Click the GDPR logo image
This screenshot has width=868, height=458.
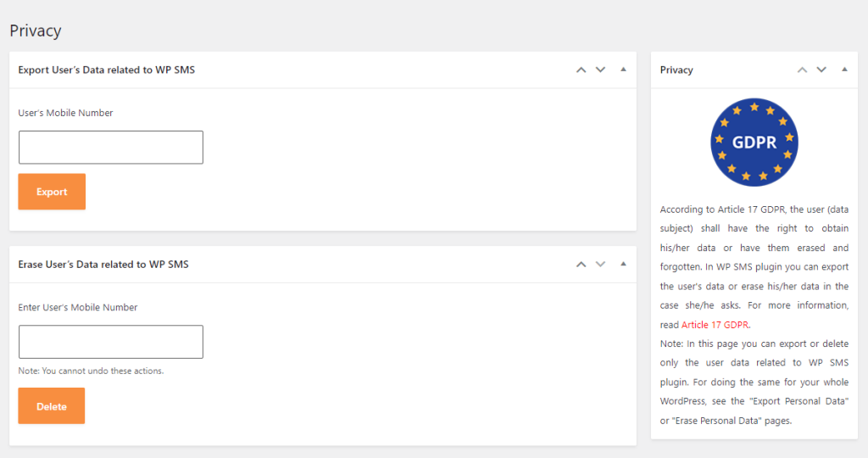[x=754, y=142]
